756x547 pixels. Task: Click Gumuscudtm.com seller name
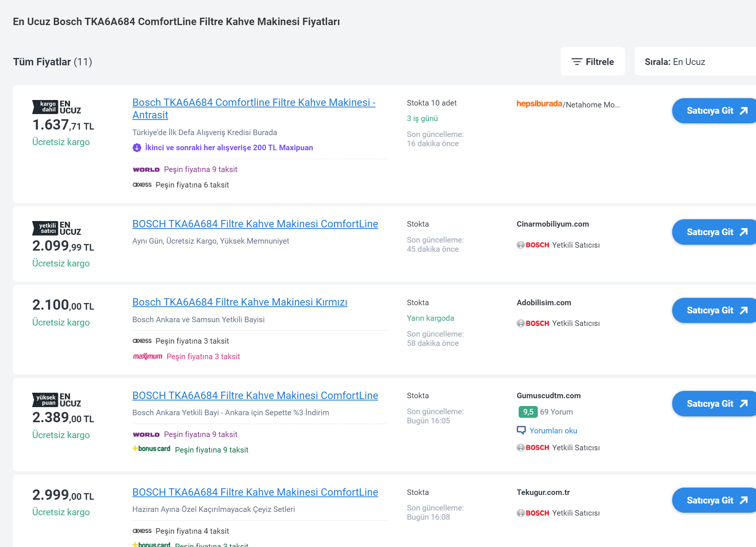point(549,396)
